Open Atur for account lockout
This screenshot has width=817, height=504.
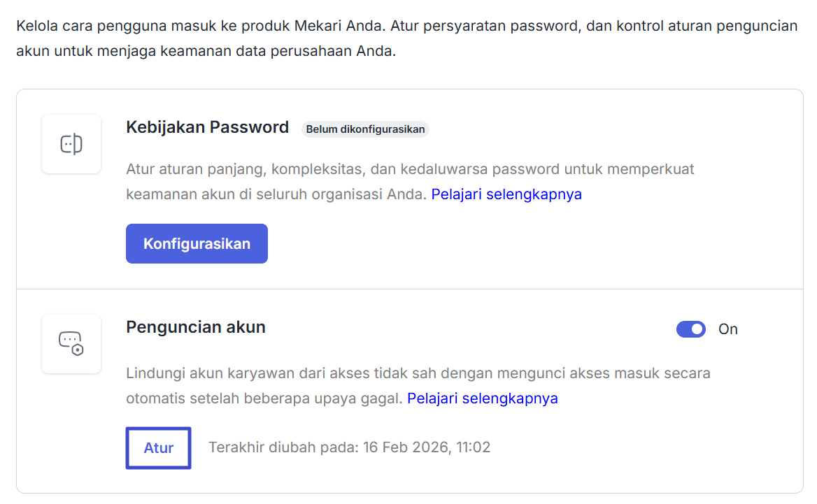point(159,447)
